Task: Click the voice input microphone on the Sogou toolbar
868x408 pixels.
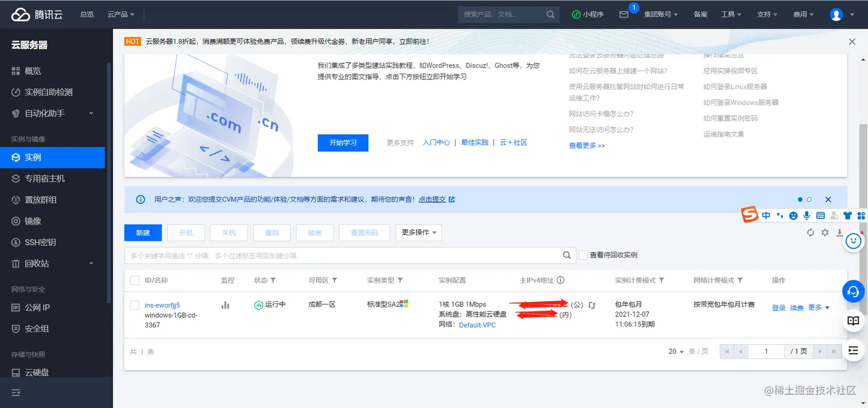Action: [807, 214]
